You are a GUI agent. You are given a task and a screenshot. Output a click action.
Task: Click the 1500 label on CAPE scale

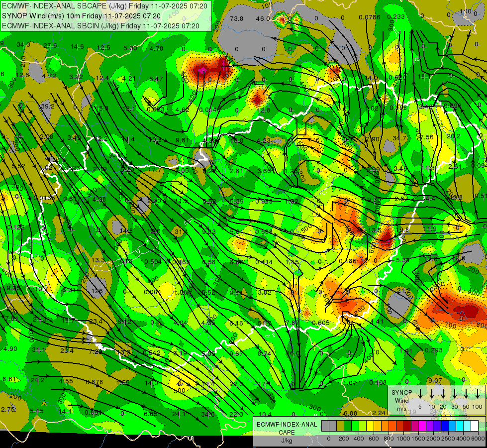[418, 439]
